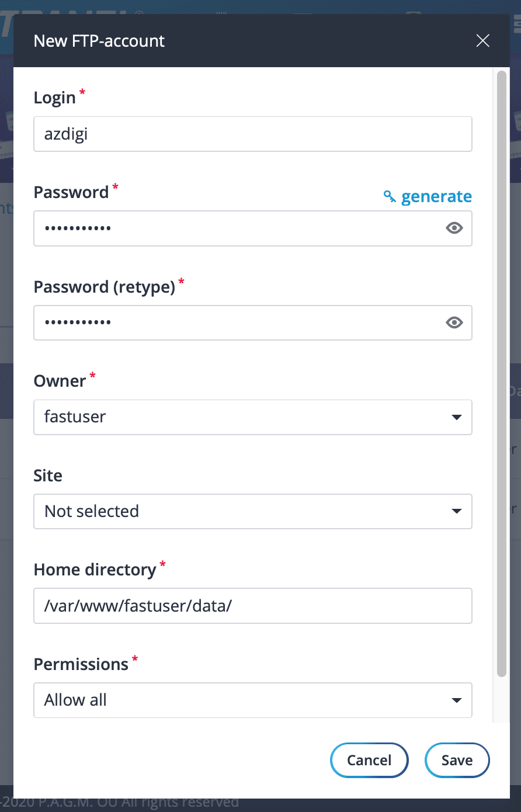Viewport: 521px width, 812px height.
Task: Click the Home directory path field
Action: pos(252,606)
